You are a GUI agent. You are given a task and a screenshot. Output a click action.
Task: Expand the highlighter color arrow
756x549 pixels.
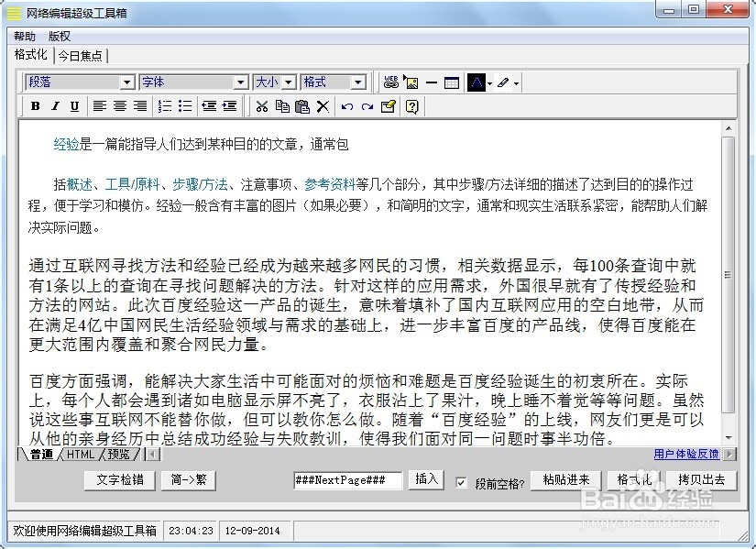516,83
